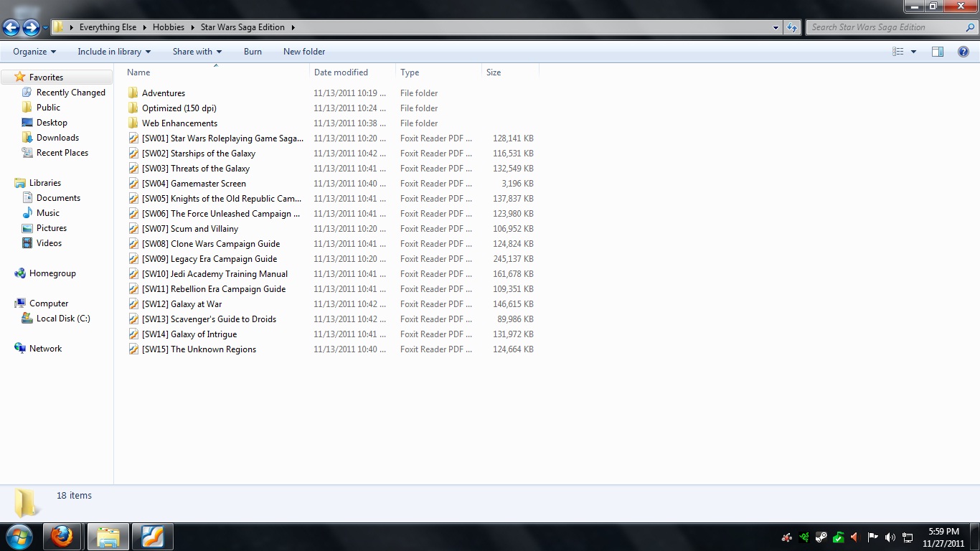
Task: Click the Change your view icon
Action: [898, 52]
